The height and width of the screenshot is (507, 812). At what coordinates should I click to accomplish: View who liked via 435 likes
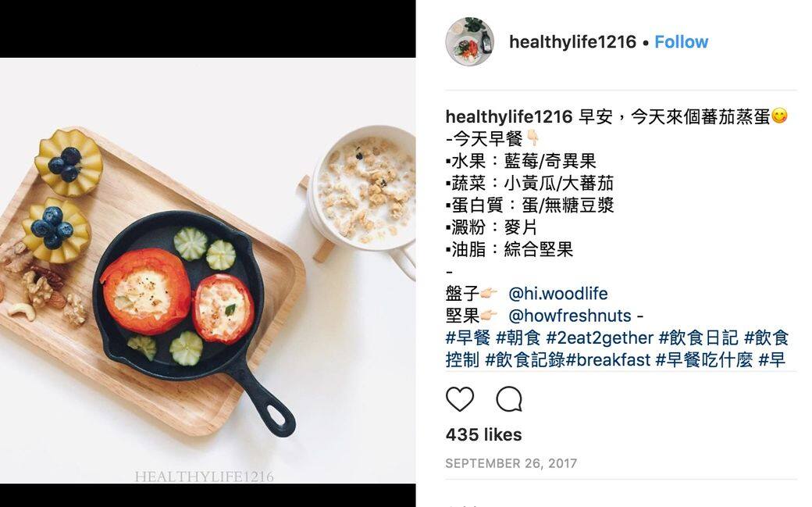pyautogui.click(x=483, y=434)
